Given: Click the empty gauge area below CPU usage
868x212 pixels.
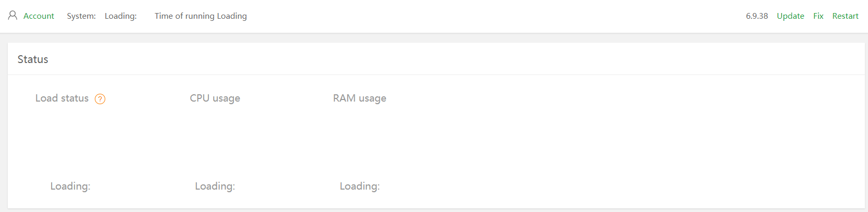Looking at the screenshot, I should pyautogui.click(x=215, y=142).
